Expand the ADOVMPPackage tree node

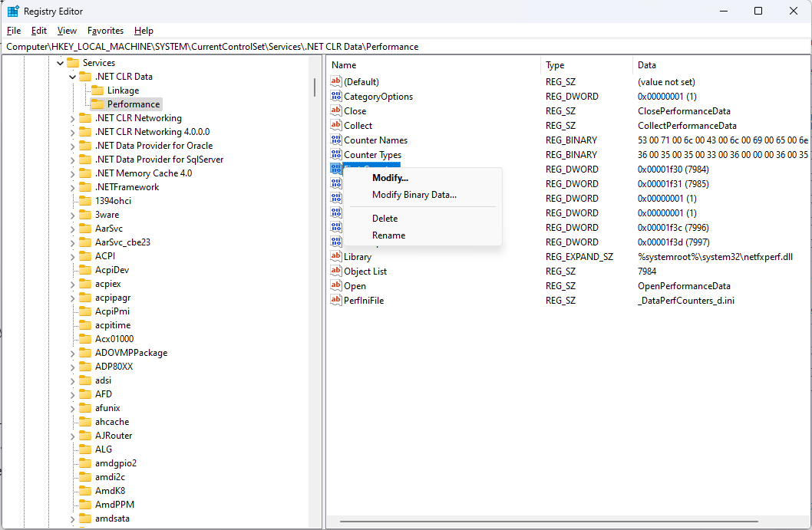(x=72, y=354)
